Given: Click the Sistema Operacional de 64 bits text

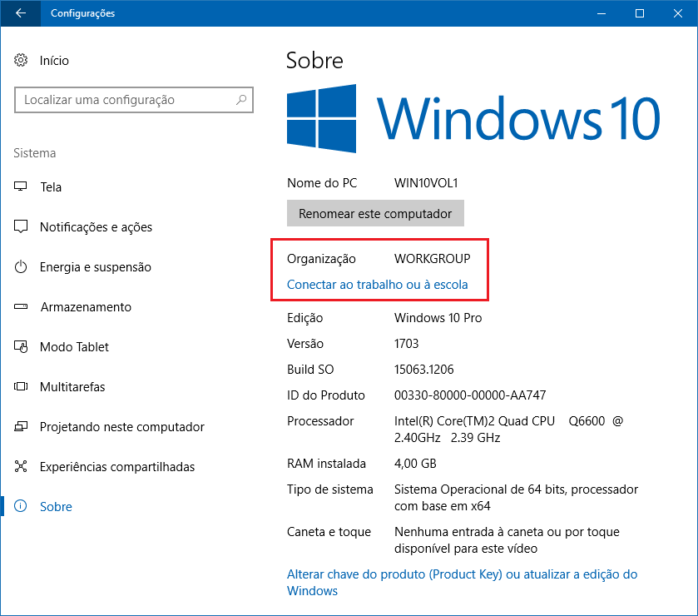Looking at the screenshot, I should click(x=516, y=498).
